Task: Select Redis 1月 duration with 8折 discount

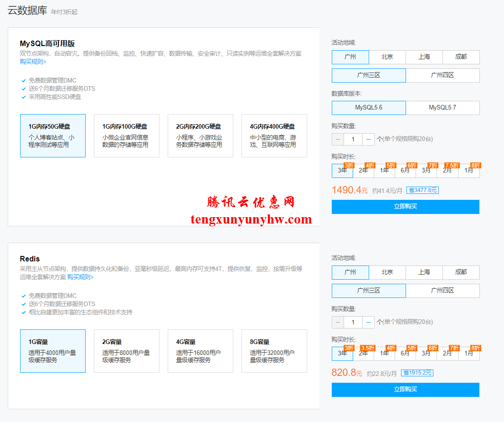Action: click(469, 354)
